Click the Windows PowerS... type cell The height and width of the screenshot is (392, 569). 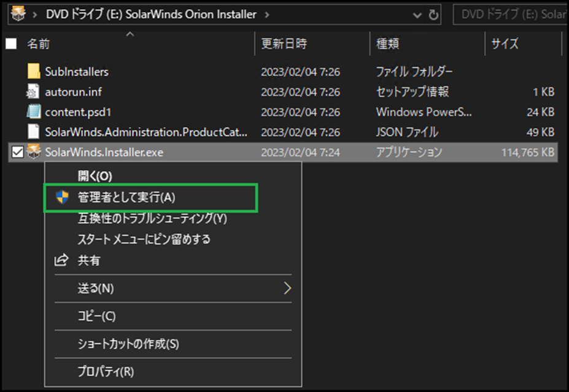pos(424,112)
